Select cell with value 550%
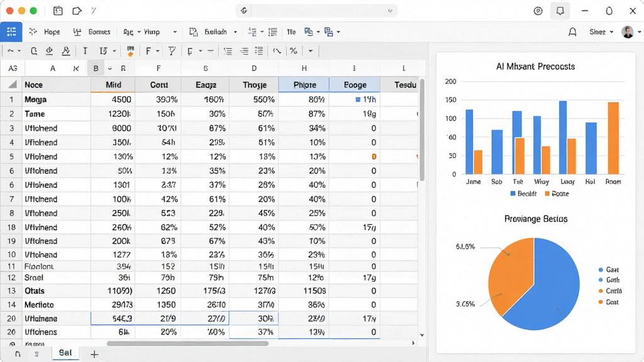Screen dimensions: 644x362 [254, 100]
